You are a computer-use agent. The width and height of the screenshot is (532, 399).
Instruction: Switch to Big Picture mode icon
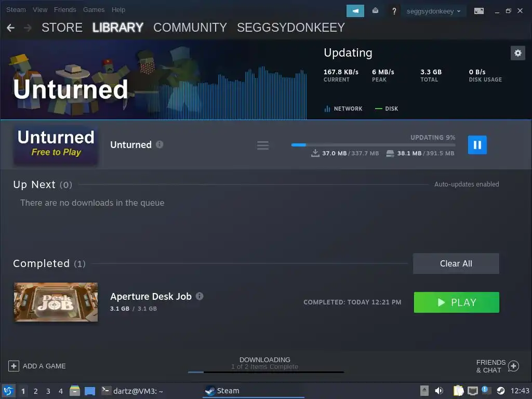pos(478,11)
